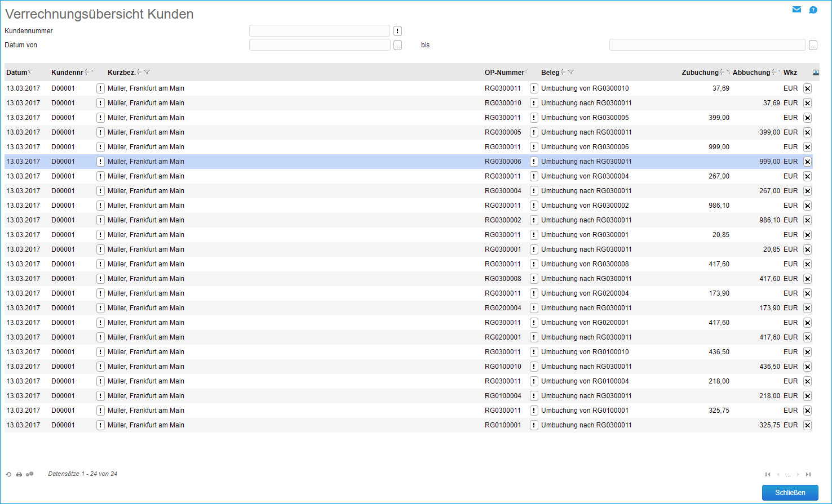The width and height of the screenshot is (832, 504).
Task: Click into the Kundennummer input field
Action: tap(320, 31)
